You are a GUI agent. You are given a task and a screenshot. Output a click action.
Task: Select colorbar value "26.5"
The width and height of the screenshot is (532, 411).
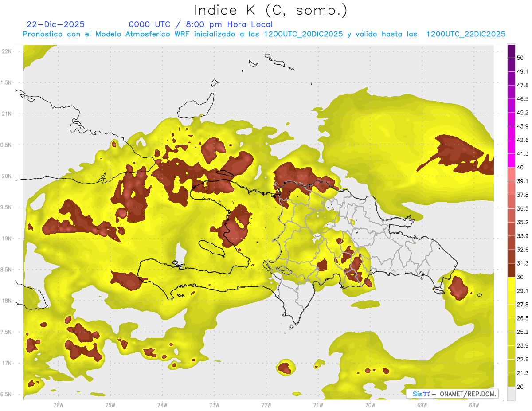pyautogui.click(x=523, y=318)
